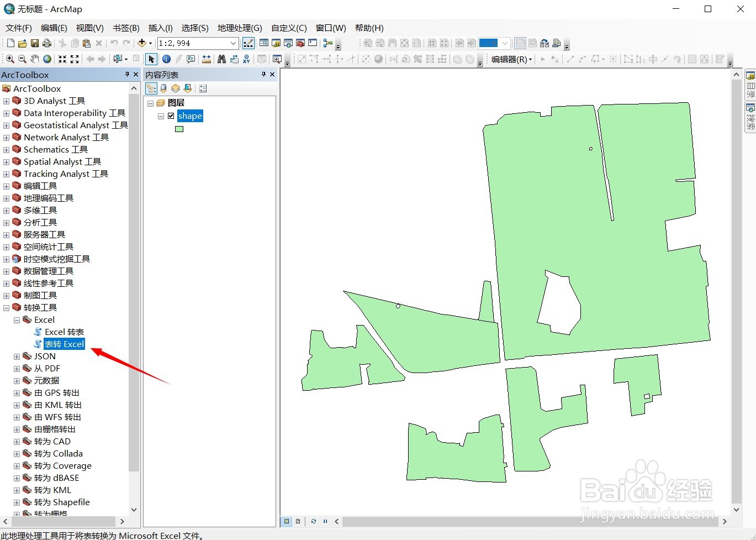Open the 地理处理(G) menu
The height and width of the screenshot is (540, 756).
tap(240, 28)
